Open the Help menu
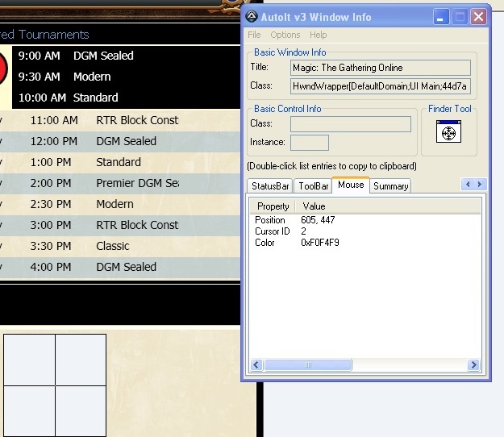Image resolution: width=504 pixels, height=437 pixels. 318,35
